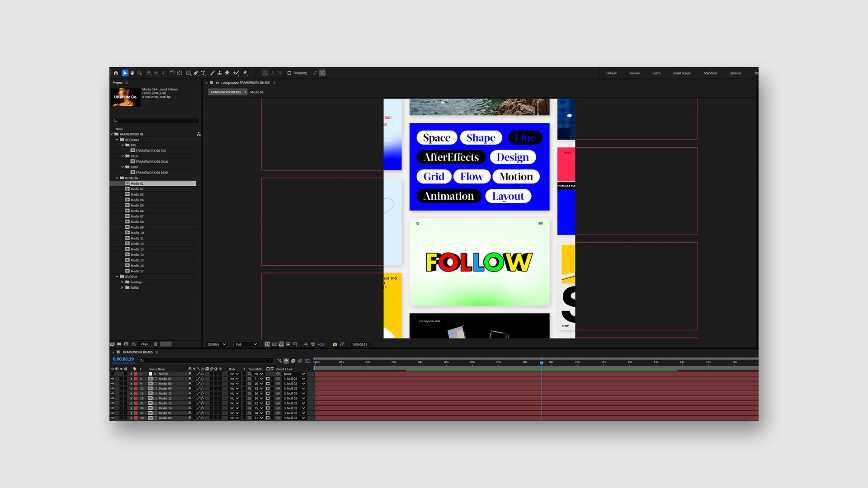Hide layer 12 Media 09 with eye

click(113, 389)
